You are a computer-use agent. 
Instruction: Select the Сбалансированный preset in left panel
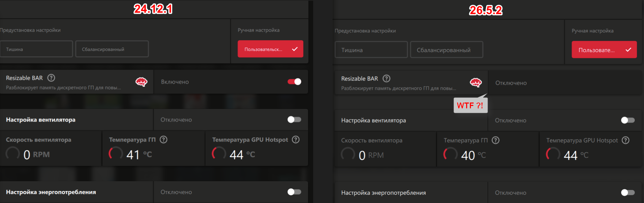[x=112, y=49]
